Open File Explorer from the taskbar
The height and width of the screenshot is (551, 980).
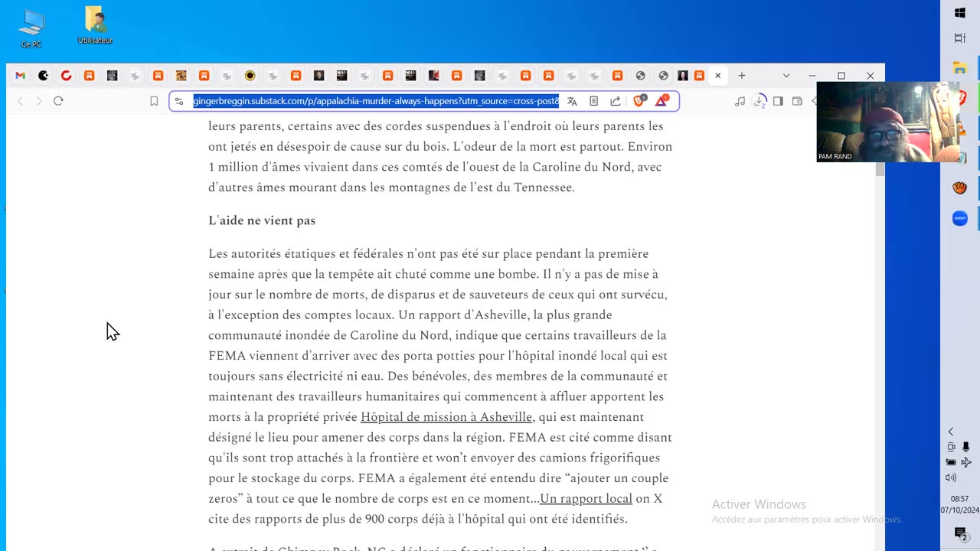[x=960, y=68]
